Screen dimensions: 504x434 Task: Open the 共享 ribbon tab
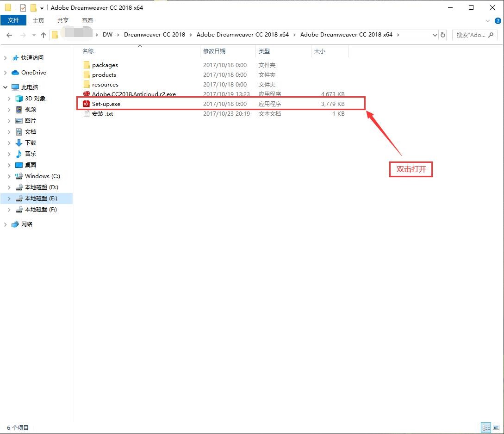point(62,20)
